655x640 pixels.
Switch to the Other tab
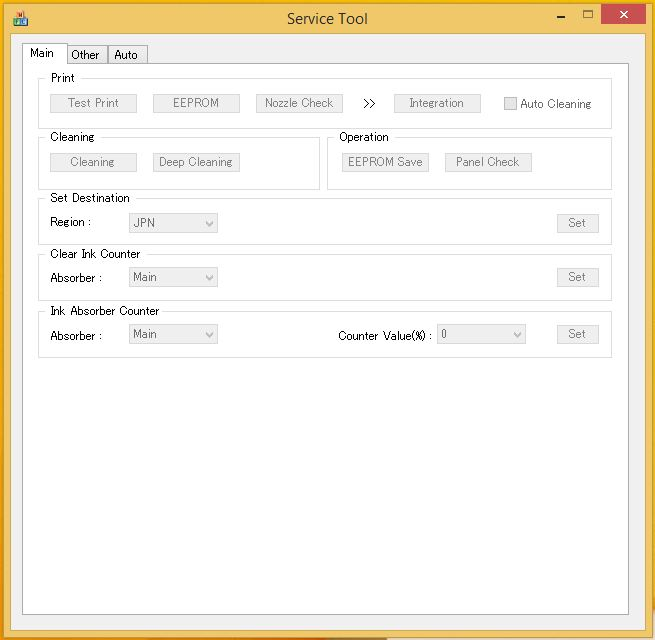point(87,55)
